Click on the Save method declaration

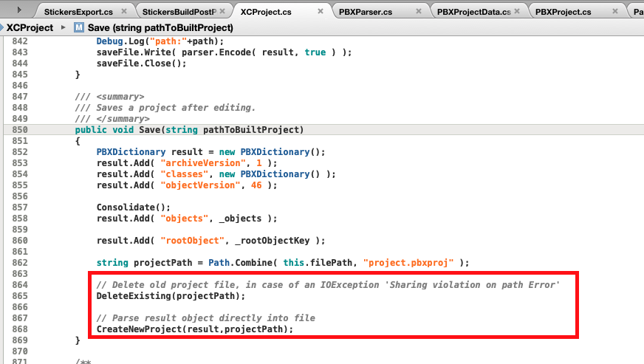(189, 130)
